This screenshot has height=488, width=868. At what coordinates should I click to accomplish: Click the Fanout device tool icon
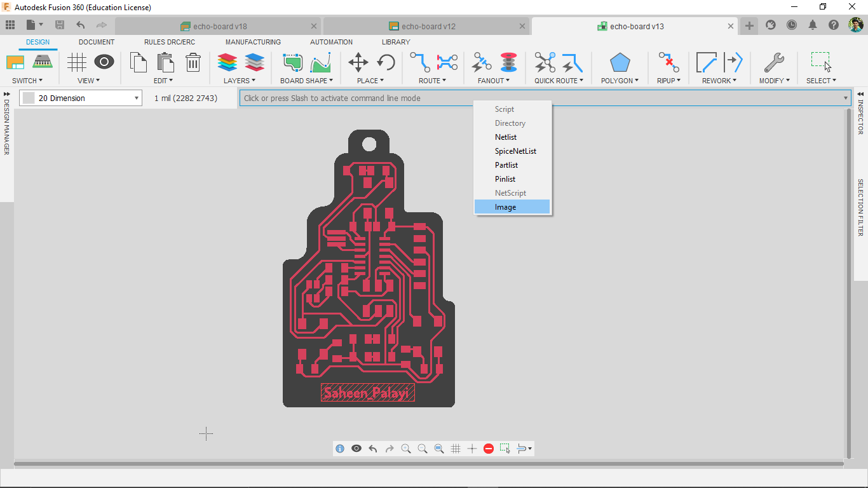(482, 62)
